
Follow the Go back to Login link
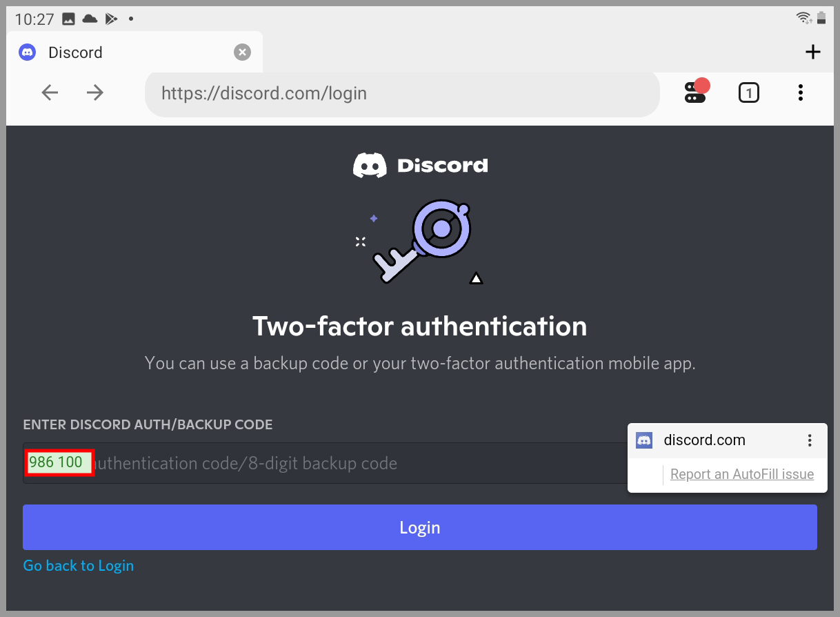pyautogui.click(x=79, y=566)
